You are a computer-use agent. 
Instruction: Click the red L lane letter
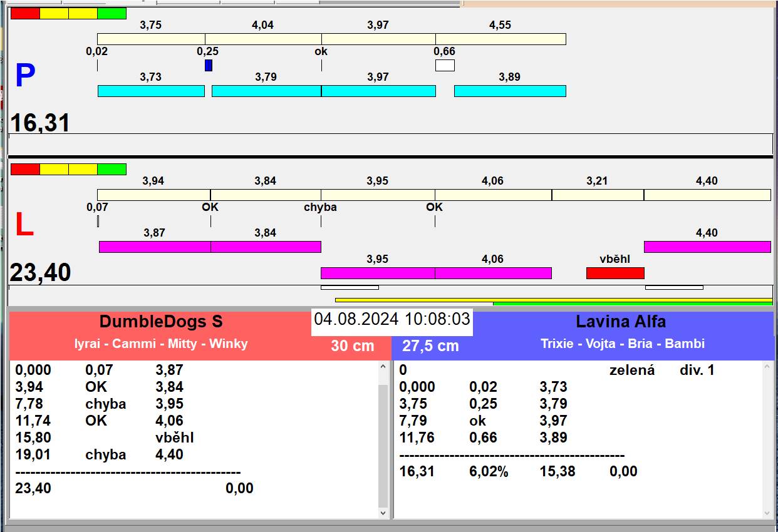(x=24, y=225)
